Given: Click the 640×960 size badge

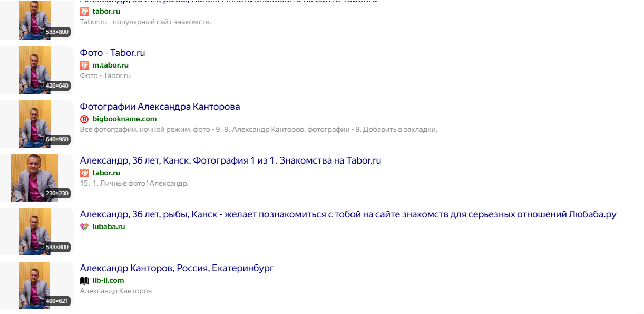Looking at the screenshot, I should coord(57,140).
